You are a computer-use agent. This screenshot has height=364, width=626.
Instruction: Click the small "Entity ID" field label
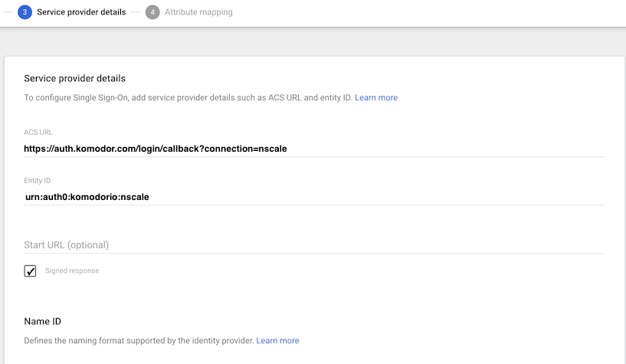[37, 180]
